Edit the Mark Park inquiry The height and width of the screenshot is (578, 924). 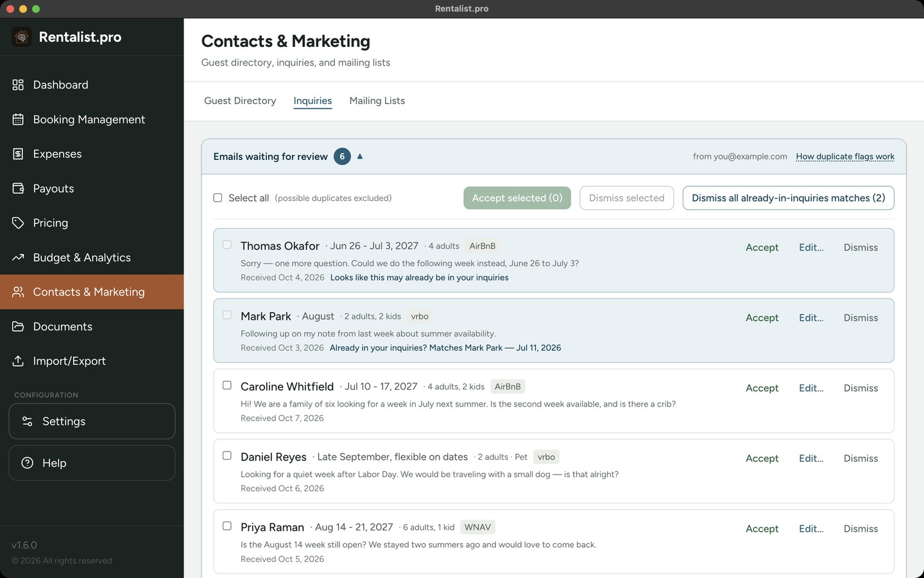pyautogui.click(x=811, y=318)
